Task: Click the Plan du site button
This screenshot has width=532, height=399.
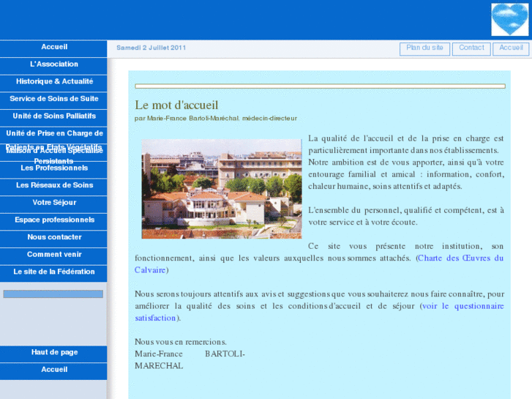Action: point(424,49)
